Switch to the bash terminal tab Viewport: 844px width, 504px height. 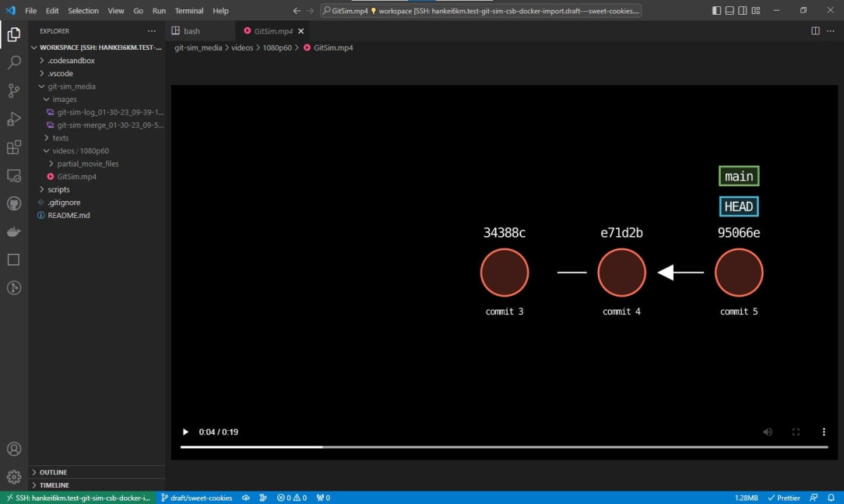[191, 31]
